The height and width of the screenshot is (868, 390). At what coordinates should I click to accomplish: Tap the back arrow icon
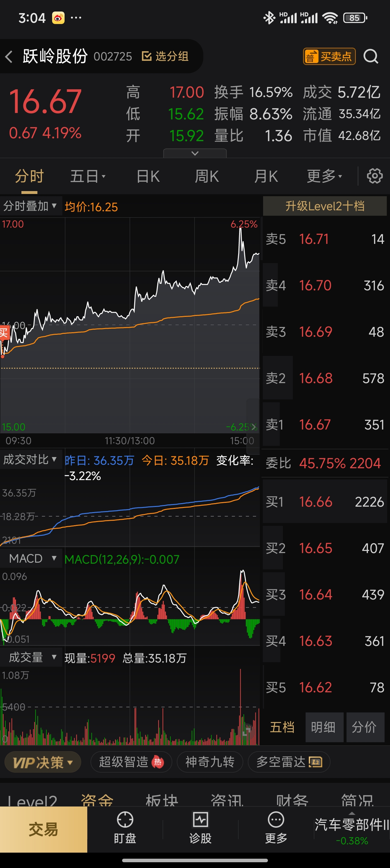(9, 56)
